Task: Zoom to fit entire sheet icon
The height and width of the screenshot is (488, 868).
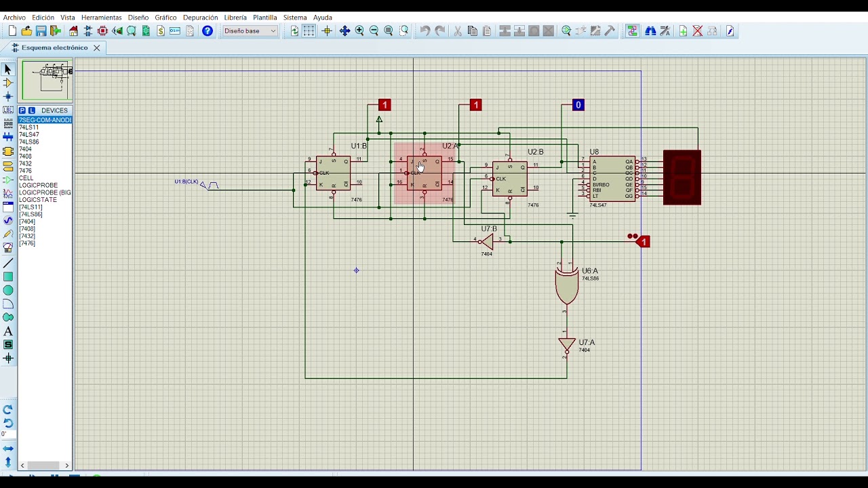Action: pyautogui.click(x=389, y=30)
